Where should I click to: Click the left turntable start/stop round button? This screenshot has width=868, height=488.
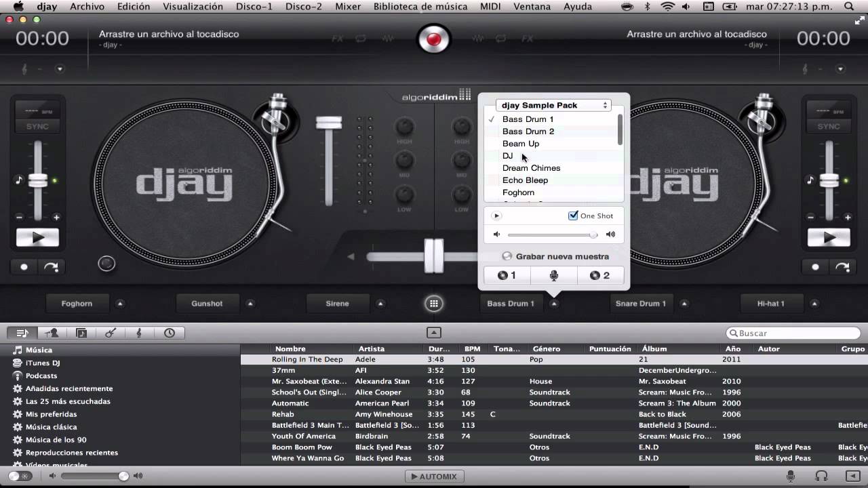106,264
